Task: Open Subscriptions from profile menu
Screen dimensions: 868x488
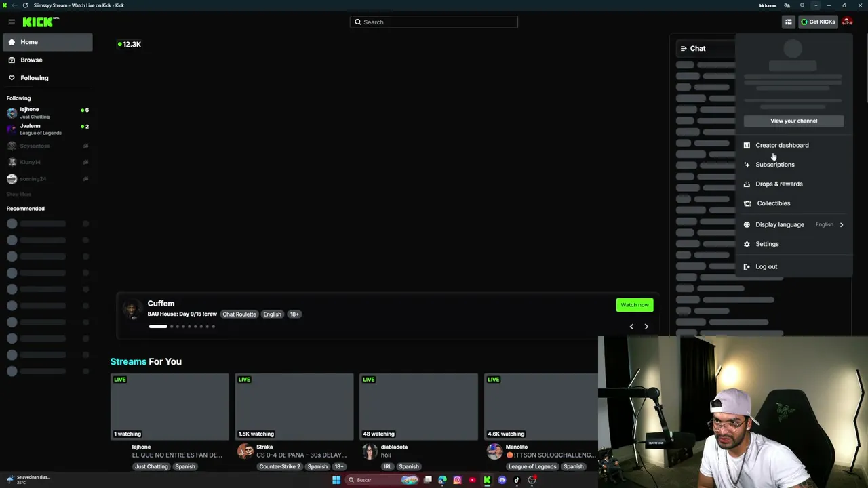Action: tap(793, 165)
